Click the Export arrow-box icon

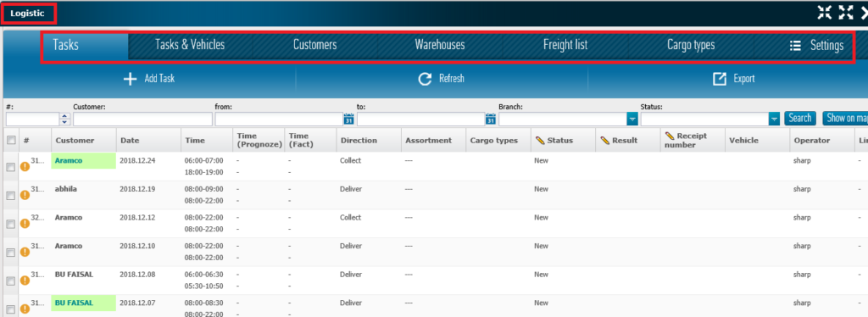[719, 79]
